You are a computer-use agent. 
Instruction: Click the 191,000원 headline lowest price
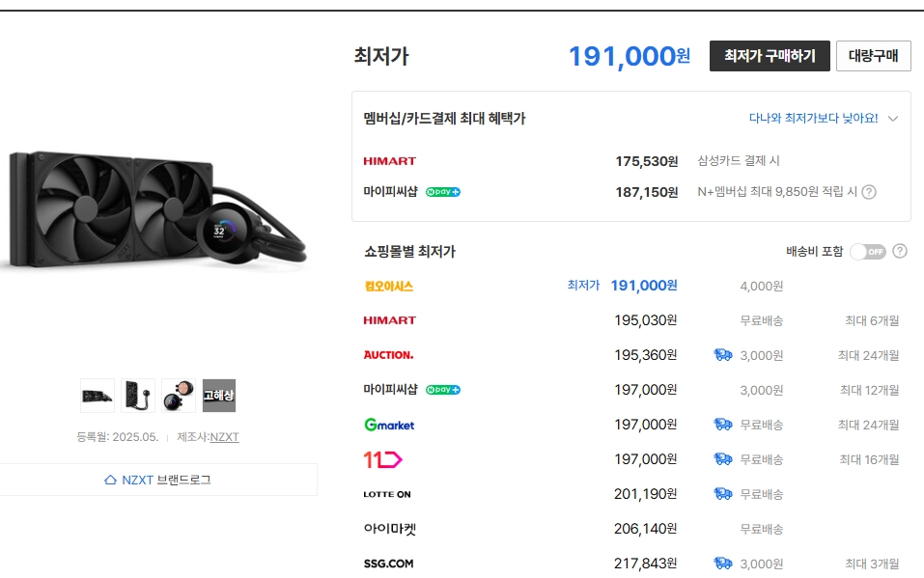tap(630, 57)
